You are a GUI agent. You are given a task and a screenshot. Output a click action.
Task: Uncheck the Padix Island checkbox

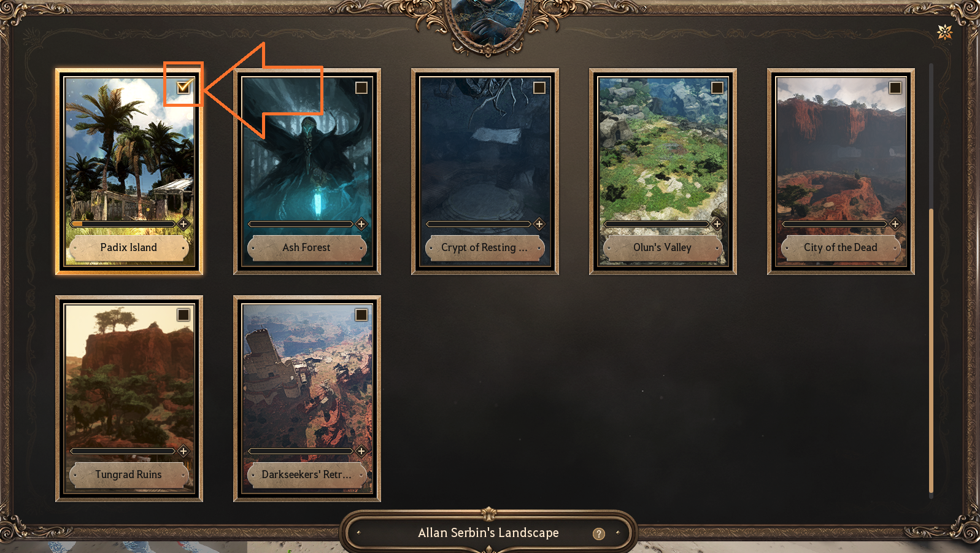[x=183, y=87]
